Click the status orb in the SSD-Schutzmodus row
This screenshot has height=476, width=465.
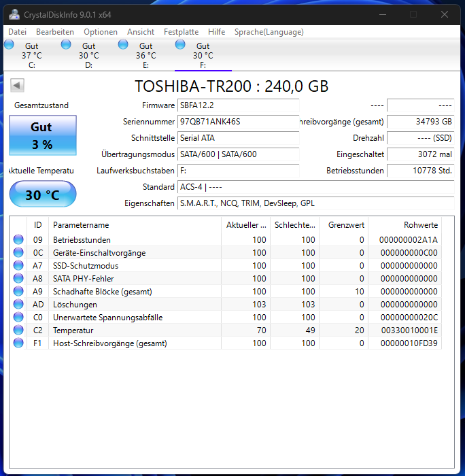[x=18, y=265]
